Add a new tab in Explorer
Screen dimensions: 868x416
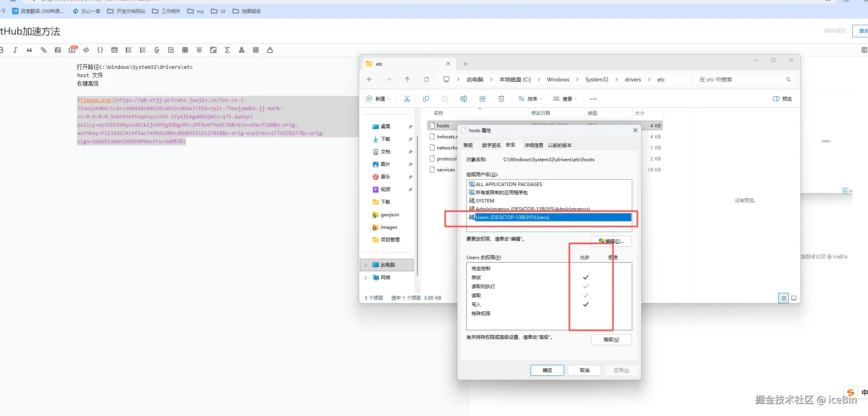(465, 64)
